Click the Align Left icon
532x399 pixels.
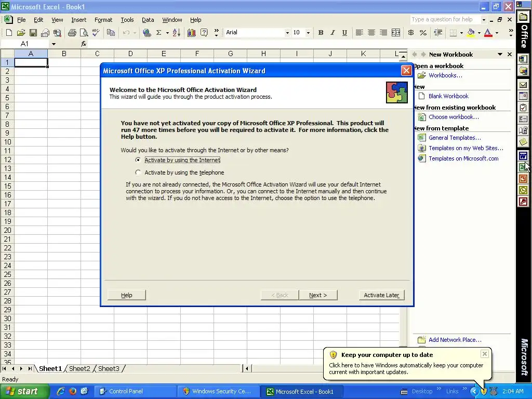(x=360, y=33)
